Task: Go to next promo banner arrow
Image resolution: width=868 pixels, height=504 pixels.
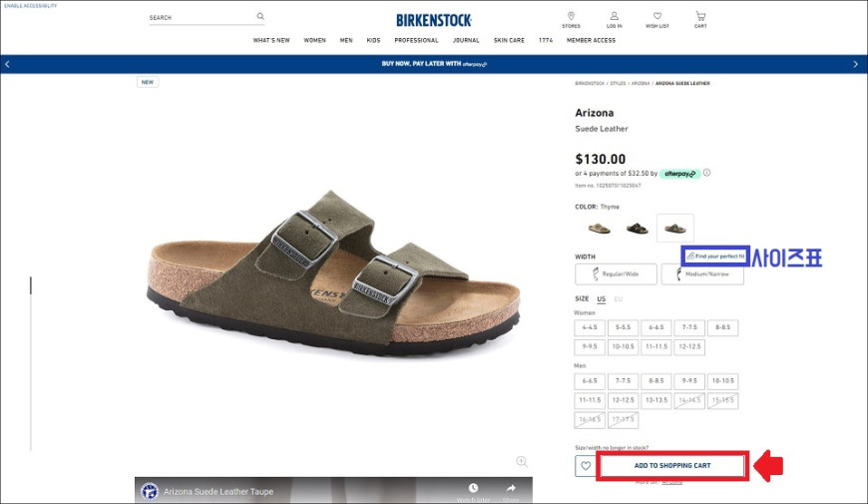Action: [x=855, y=64]
